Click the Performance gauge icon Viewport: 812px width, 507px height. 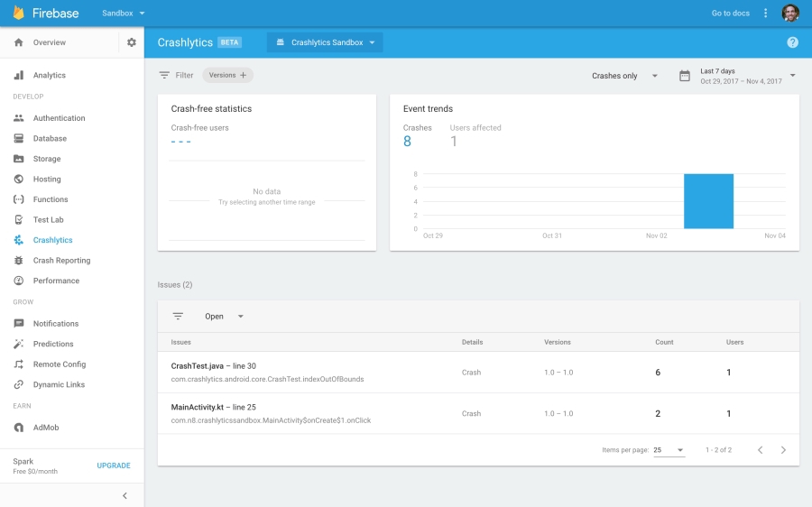19,281
